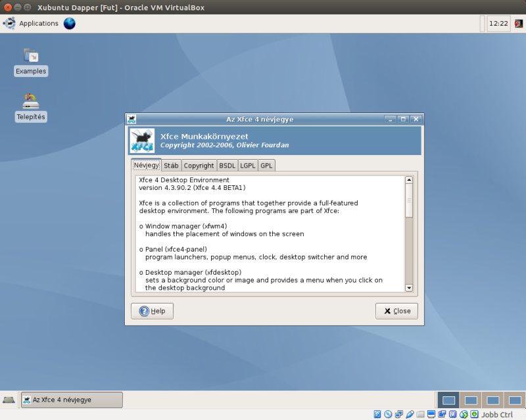Open the BSDL license tab
The image size is (526, 420).
pyautogui.click(x=227, y=166)
